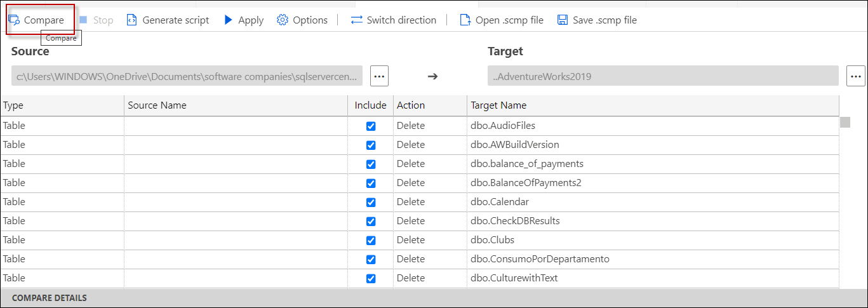Open Options via the gear icon

283,20
